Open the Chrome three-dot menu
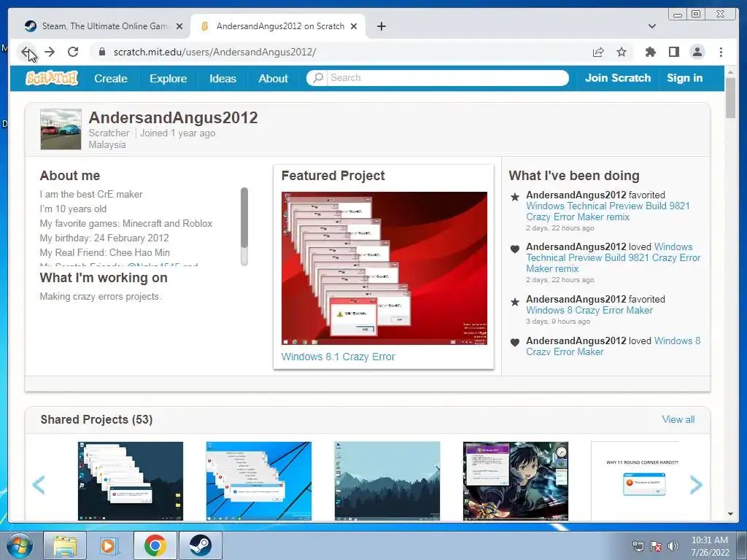Image resolution: width=747 pixels, height=560 pixels. (721, 52)
